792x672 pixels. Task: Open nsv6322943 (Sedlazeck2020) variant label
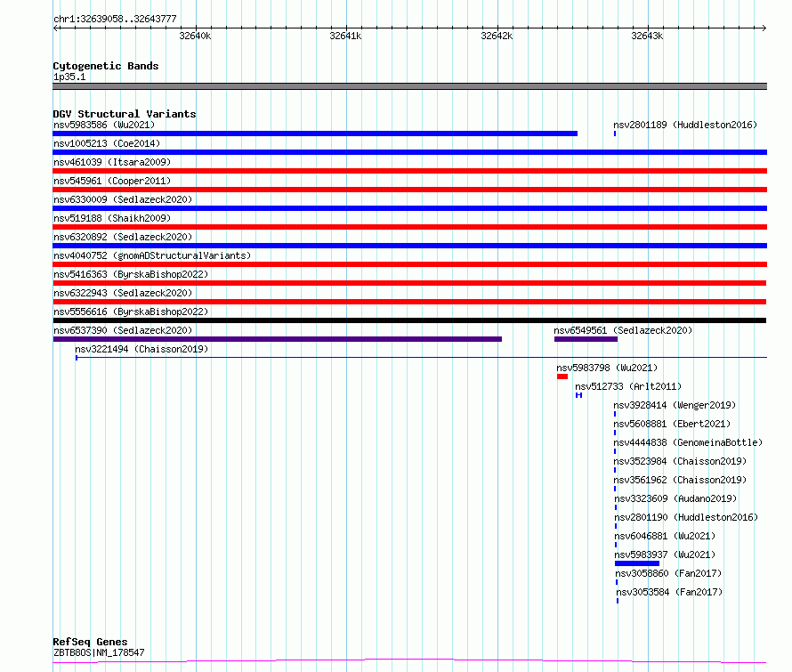pos(123,293)
